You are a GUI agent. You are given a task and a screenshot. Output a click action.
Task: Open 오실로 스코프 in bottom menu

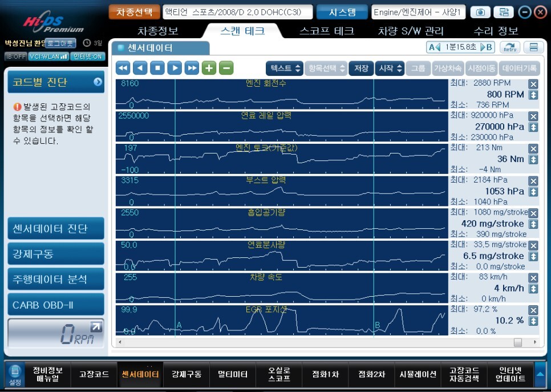click(x=279, y=374)
